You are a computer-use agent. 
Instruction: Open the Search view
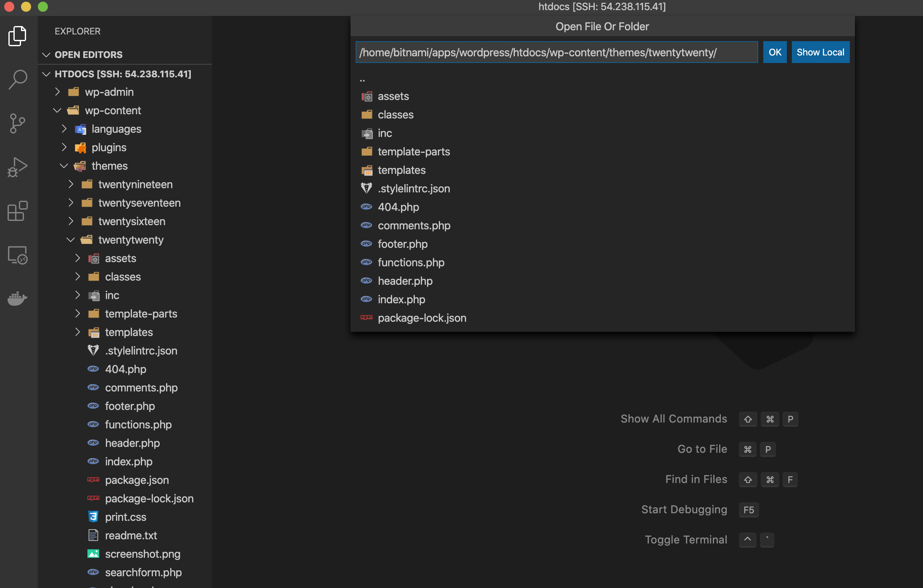click(17, 79)
